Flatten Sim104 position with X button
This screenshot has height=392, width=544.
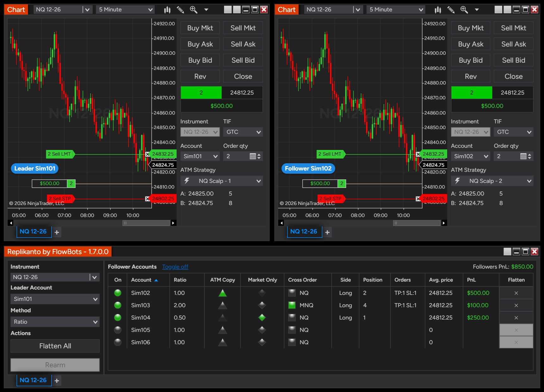click(x=516, y=318)
